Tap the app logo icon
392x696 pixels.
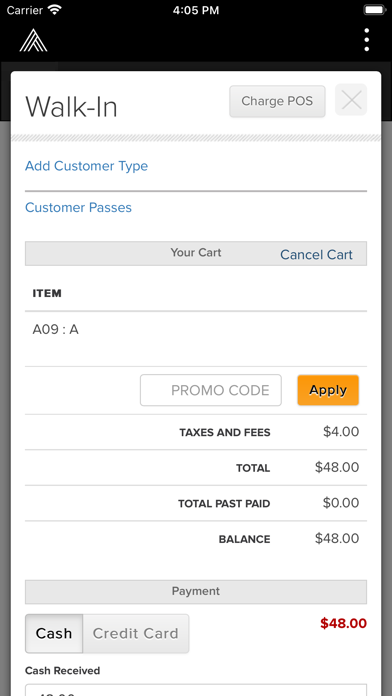pos(33,40)
